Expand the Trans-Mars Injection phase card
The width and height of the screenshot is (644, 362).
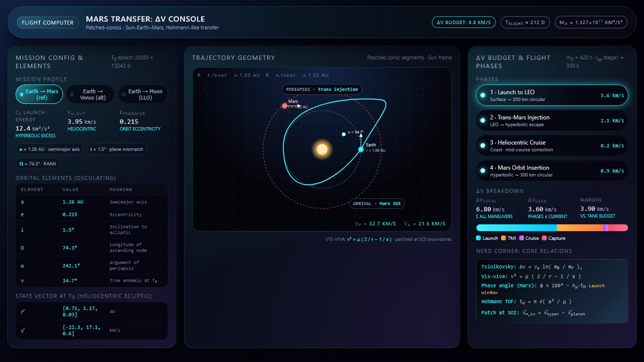coord(551,120)
